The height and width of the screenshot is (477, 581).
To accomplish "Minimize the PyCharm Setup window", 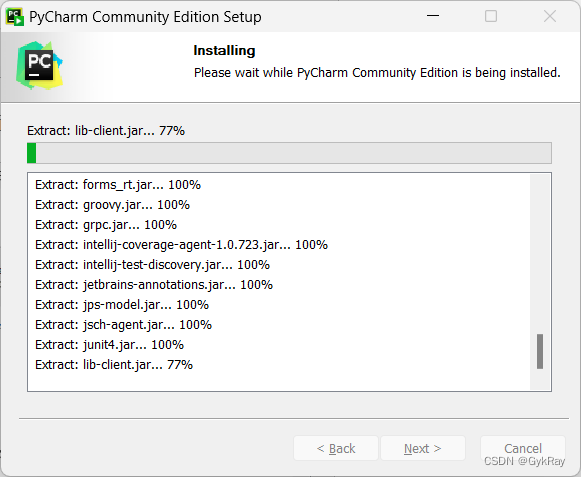I will pos(433,16).
